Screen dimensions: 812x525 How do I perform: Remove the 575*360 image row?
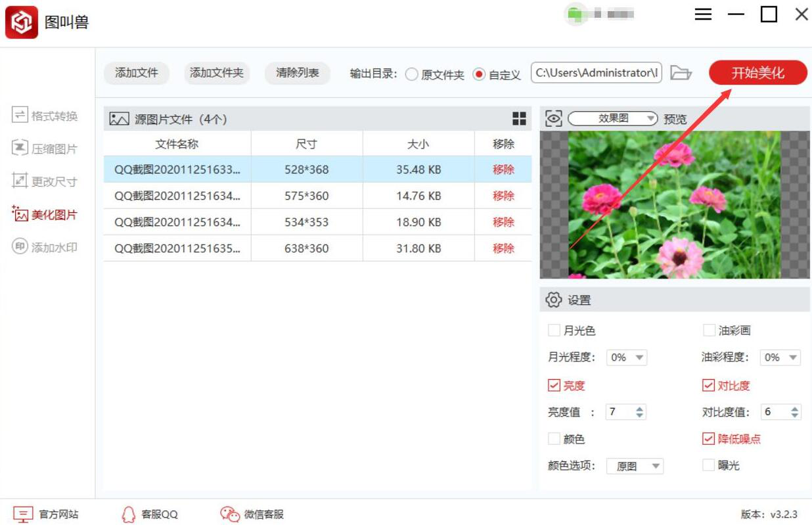coord(503,196)
